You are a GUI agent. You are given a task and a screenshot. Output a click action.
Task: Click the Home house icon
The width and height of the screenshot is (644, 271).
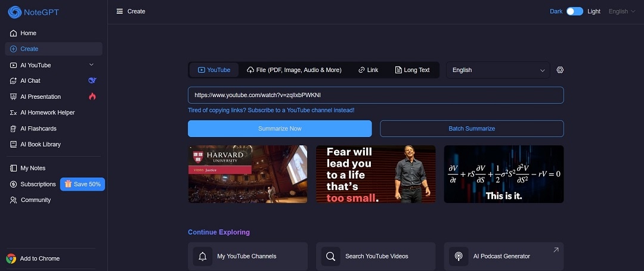(x=13, y=33)
